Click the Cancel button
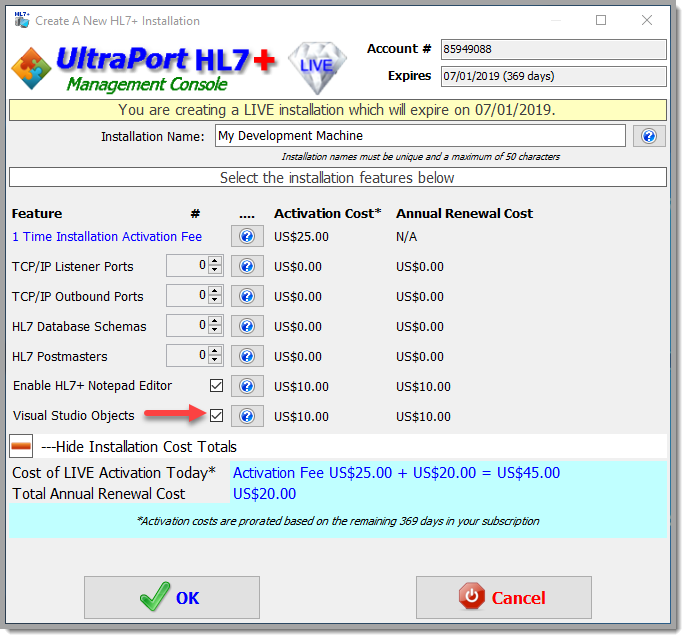Screen dimensions: 687x640 point(504,598)
